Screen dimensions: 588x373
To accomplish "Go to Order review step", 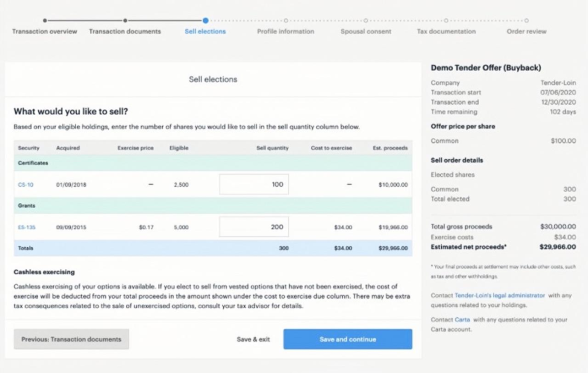I will click(x=526, y=31).
